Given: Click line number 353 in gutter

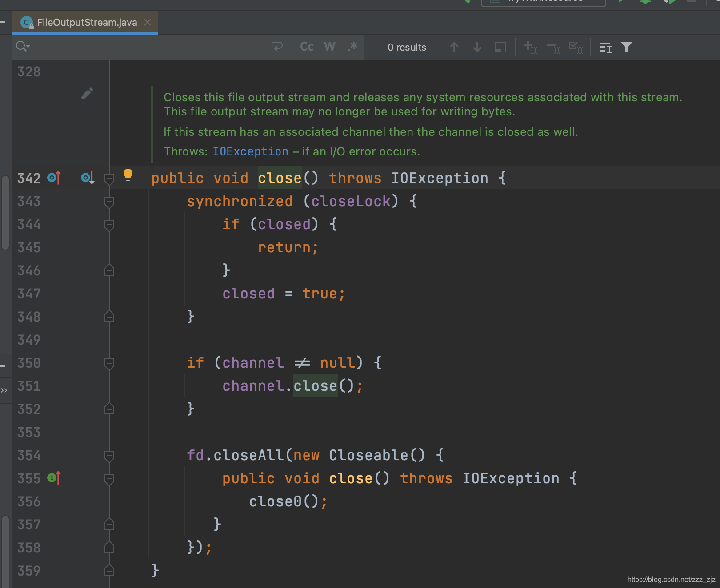Looking at the screenshot, I should (x=29, y=432).
